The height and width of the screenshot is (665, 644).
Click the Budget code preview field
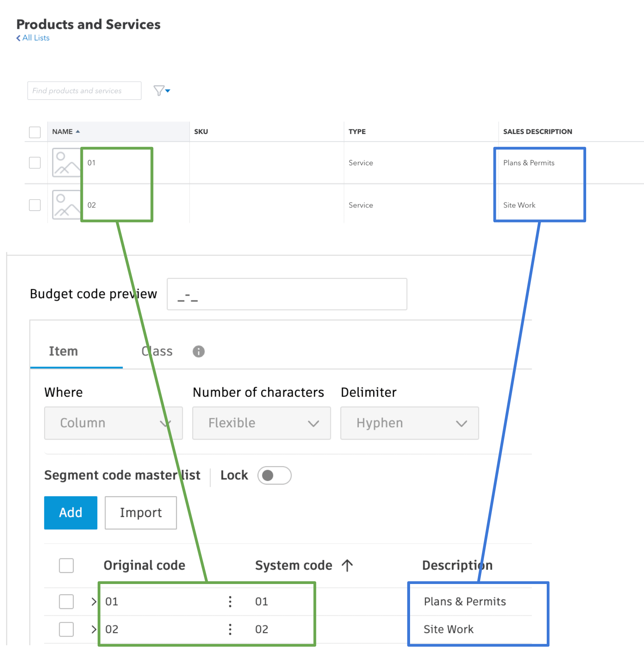(287, 294)
